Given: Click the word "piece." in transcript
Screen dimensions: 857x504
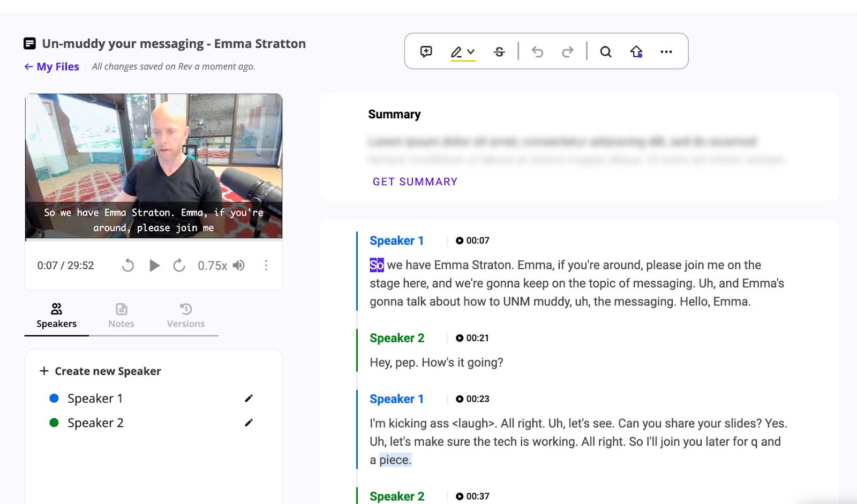Looking at the screenshot, I should click(395, 460).
